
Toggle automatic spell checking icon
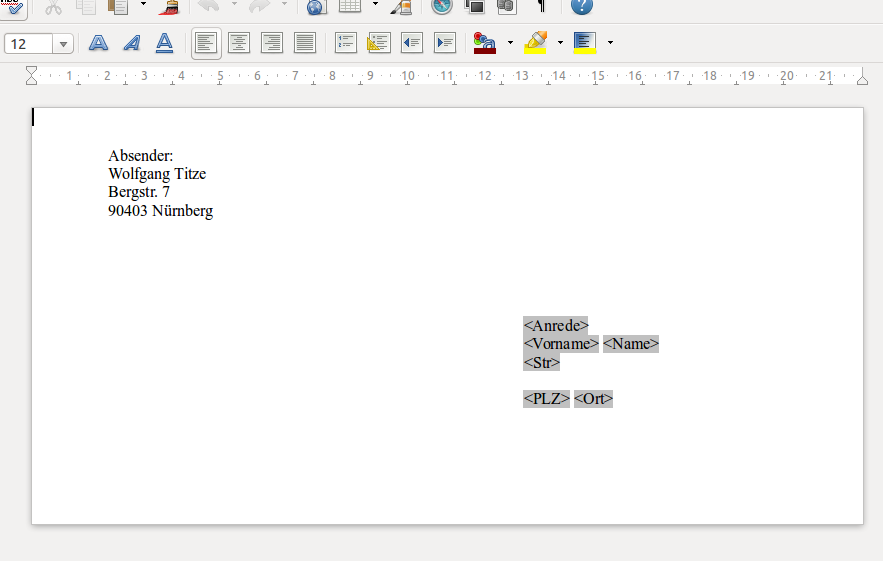click(x=12, y=7)
